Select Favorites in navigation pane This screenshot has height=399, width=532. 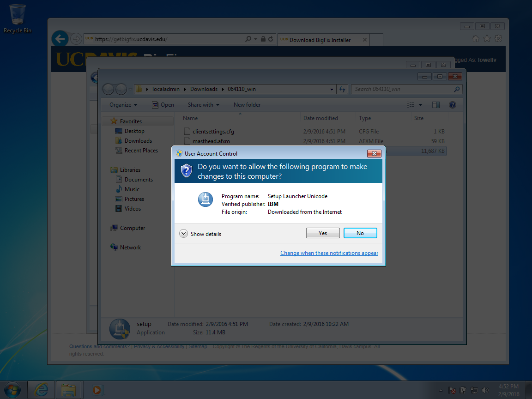131,121
